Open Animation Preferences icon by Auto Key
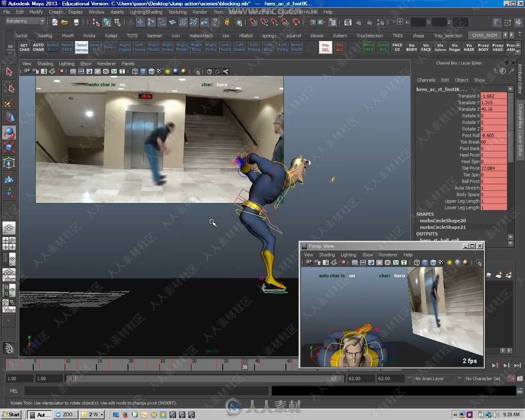 (x=520, y=379)
